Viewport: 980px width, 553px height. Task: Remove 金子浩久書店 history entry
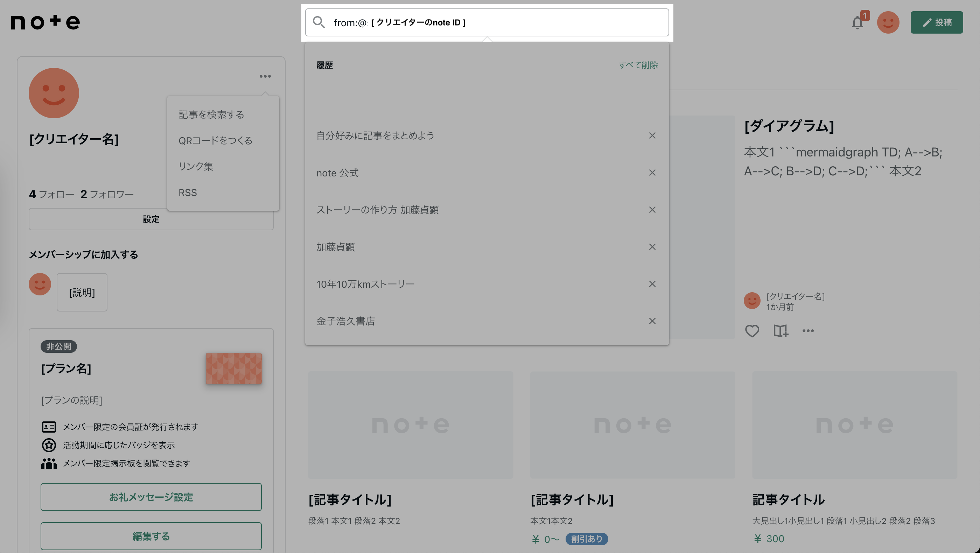[x=652, y=321]
